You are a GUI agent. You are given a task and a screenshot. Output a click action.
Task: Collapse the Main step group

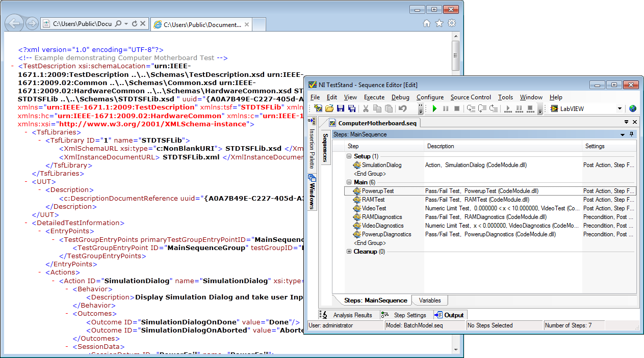pos(349,182)
